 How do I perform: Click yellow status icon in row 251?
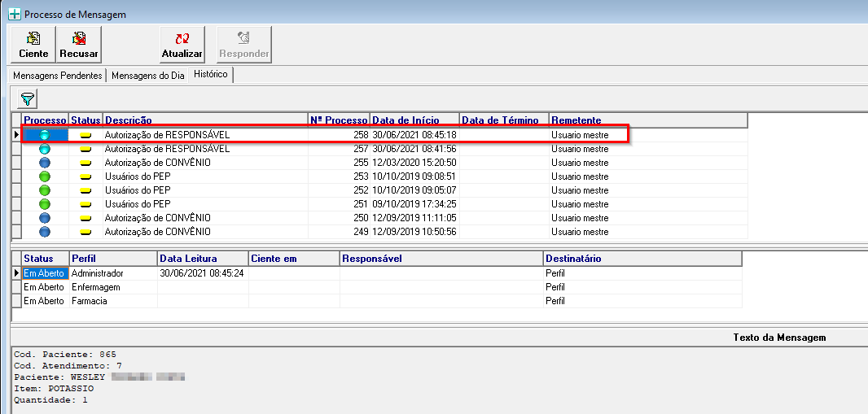point(85,204)
